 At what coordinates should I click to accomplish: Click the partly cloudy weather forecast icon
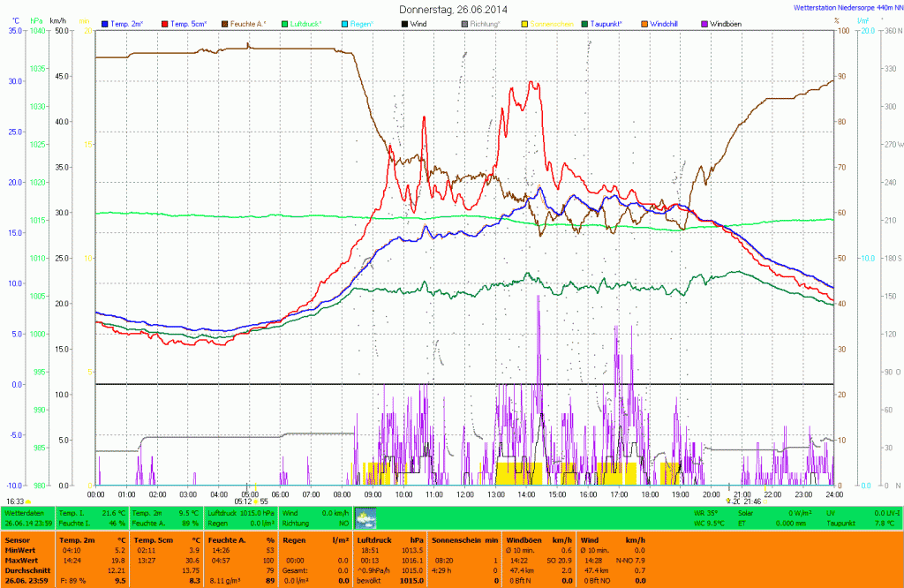coord(365,517)
